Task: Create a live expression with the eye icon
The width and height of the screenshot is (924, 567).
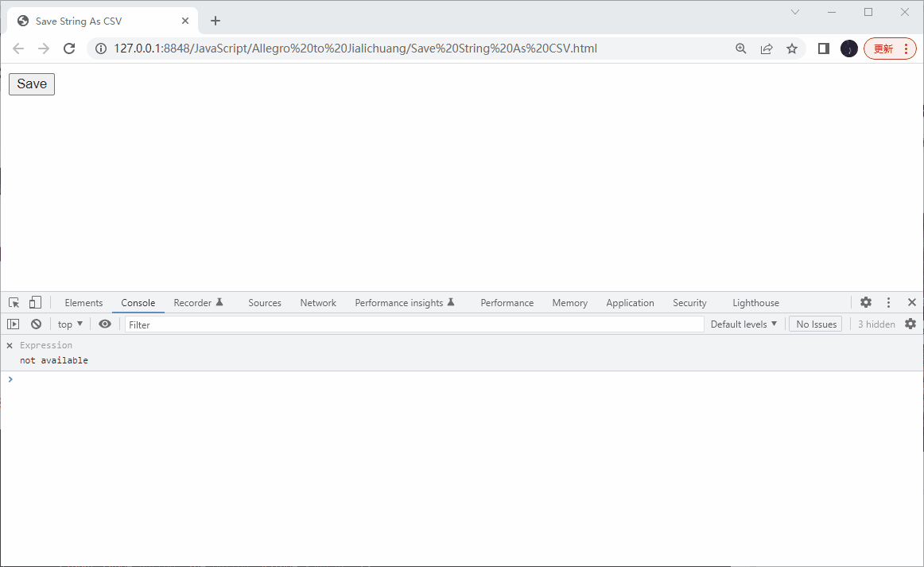Action: click(105, 324)
